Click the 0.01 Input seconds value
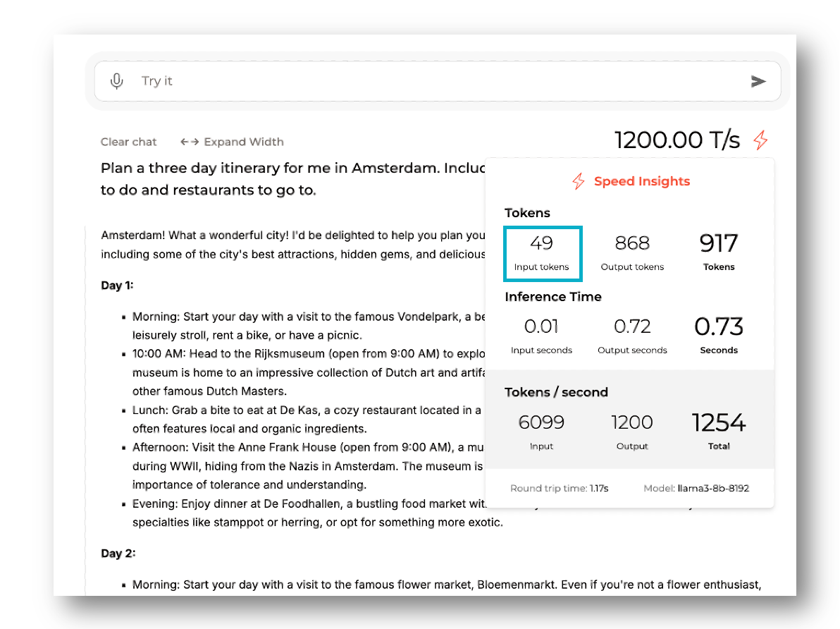 (x=541, y=326)
